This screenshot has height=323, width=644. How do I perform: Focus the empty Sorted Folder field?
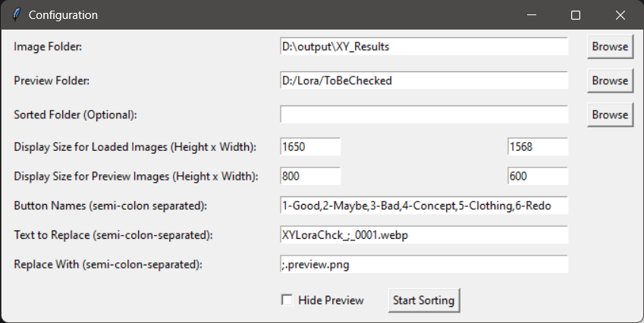(x=423, y=114)
